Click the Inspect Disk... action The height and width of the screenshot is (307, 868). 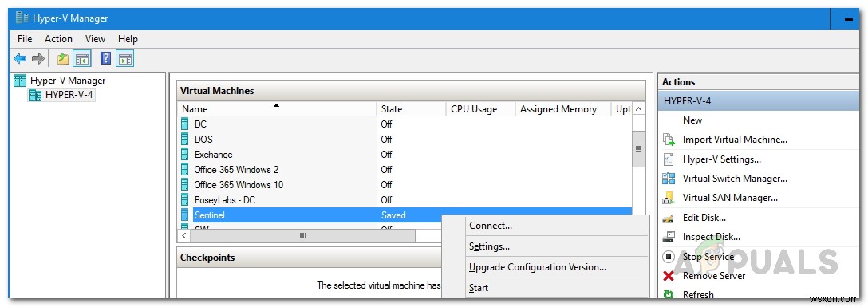coord(712,237)
